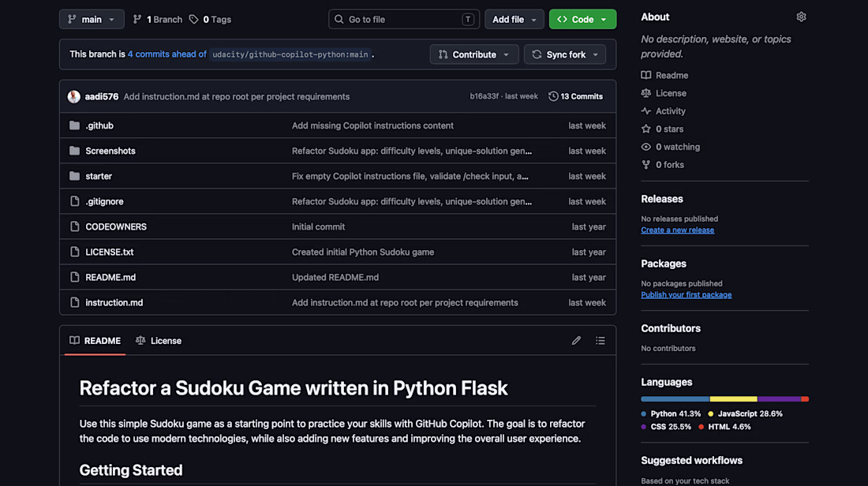Click the CODEOWNERS file icon
Image resolution: width=868 pixels, height=486 pixels.
[x=74, y=226]
